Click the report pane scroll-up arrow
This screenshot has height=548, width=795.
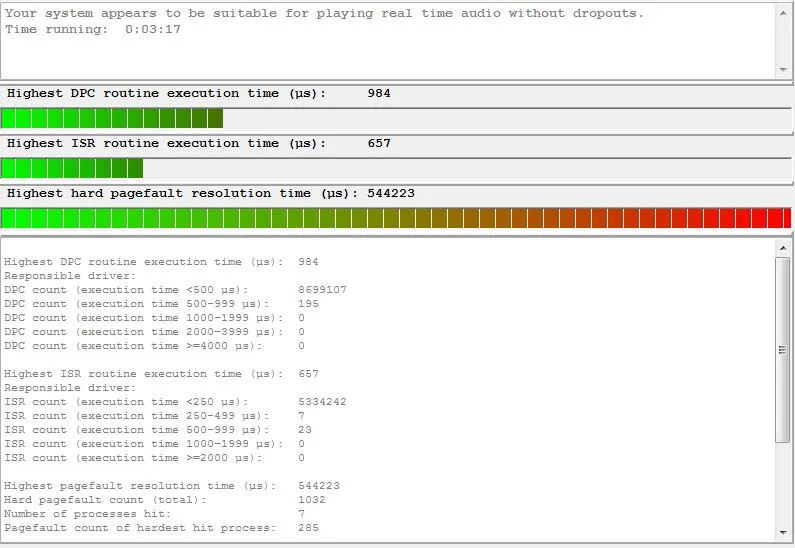coord(783,246)
